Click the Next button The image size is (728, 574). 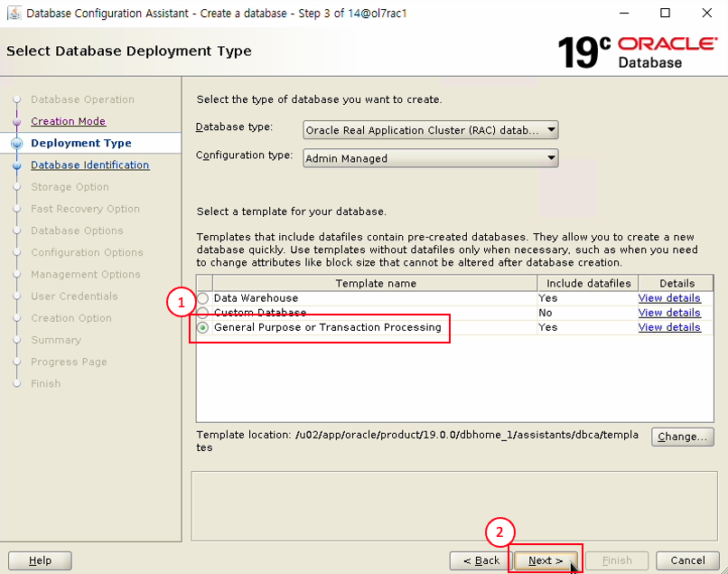point(546,560)
